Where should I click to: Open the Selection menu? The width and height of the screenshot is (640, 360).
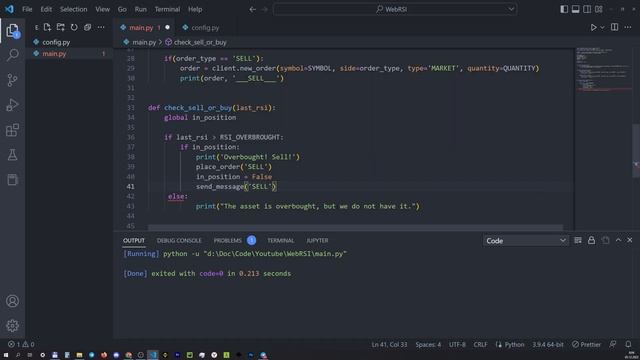pos(73,9)
